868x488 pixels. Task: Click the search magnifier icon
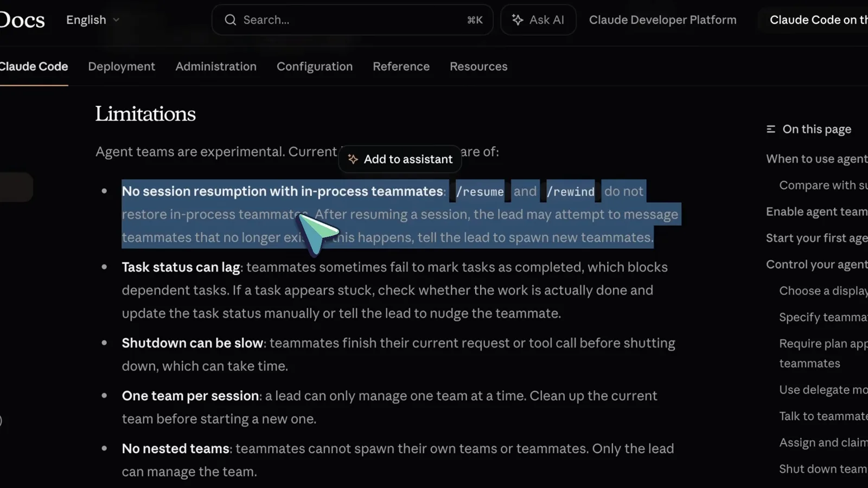click(231, 20)
